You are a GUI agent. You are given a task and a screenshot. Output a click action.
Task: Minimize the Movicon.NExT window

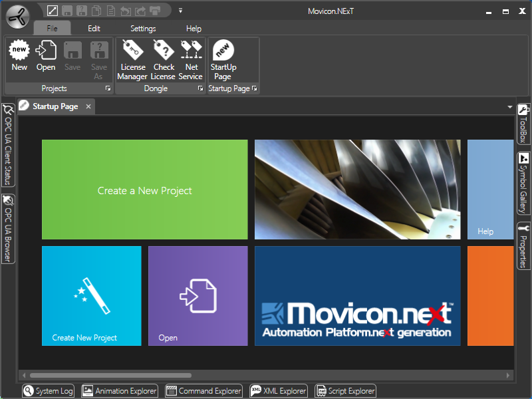pyautogui.click(x=489, y=12)
